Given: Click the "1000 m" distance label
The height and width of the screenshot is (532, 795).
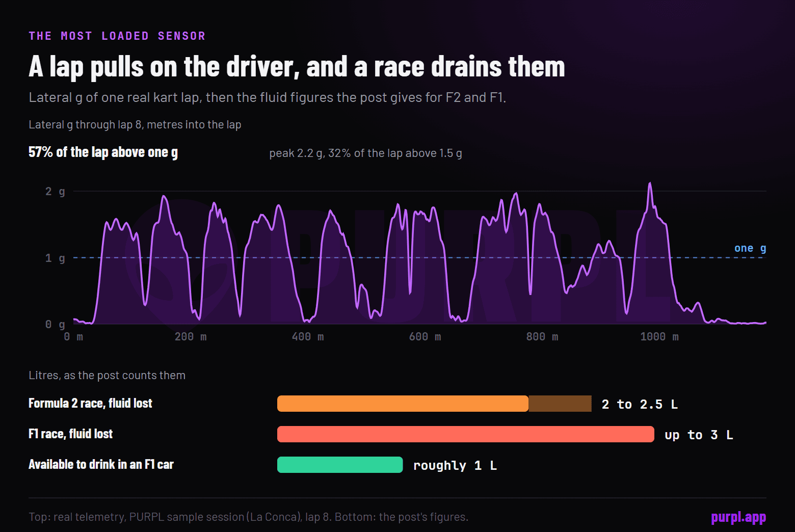Looking at the screenshot, I should click(659, 337).
